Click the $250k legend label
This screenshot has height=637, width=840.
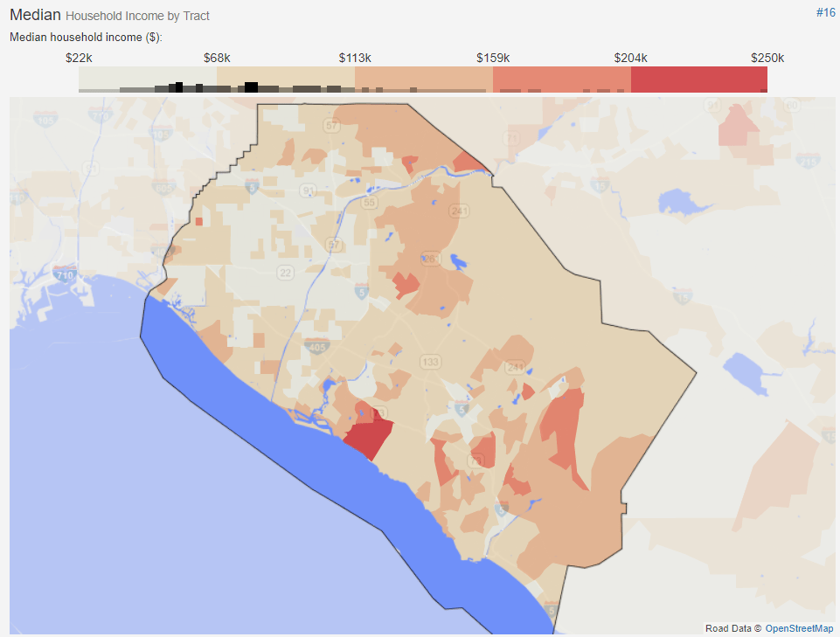point(767,58)
